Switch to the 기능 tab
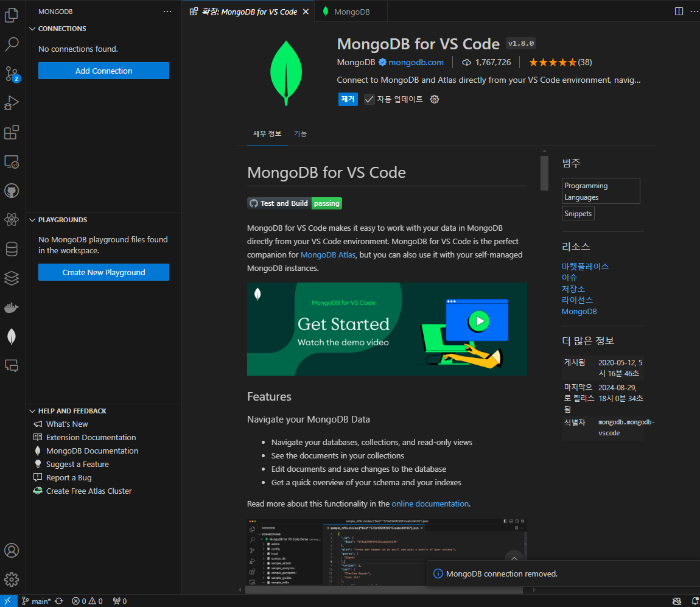The height and width of the screenshot is (607, 700). (x=300, y=133)
